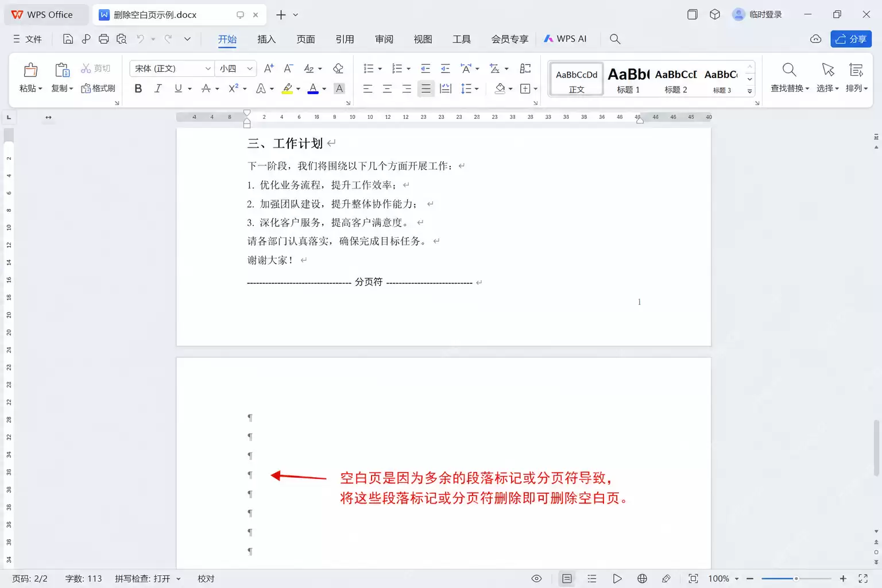Click the Print icon in quick toolbar

[103, 39]
